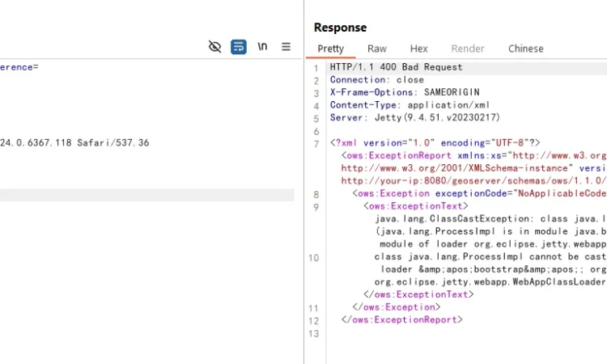Click the ows:Exception exceptionCode line
This screenshot has height=364, width=607.
pyautogui.click(x=479, y=193)
